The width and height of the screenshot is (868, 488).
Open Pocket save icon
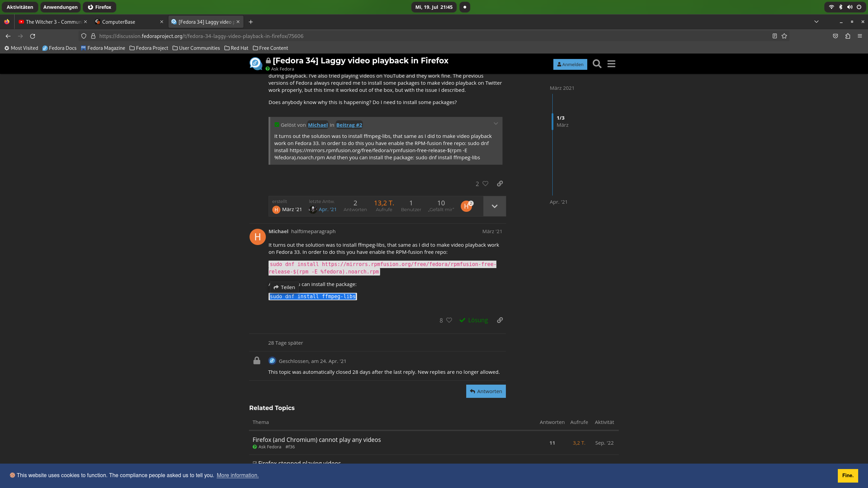pos(835,36)
